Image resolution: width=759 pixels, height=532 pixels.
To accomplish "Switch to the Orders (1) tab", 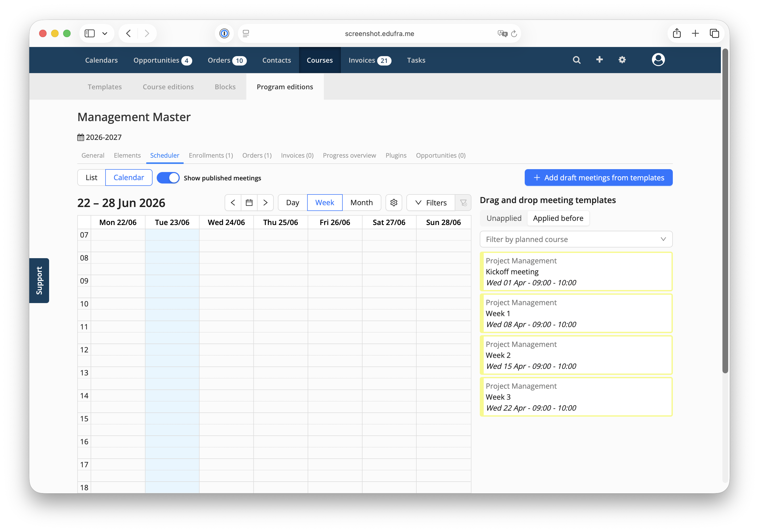I will tap(257, 155).
